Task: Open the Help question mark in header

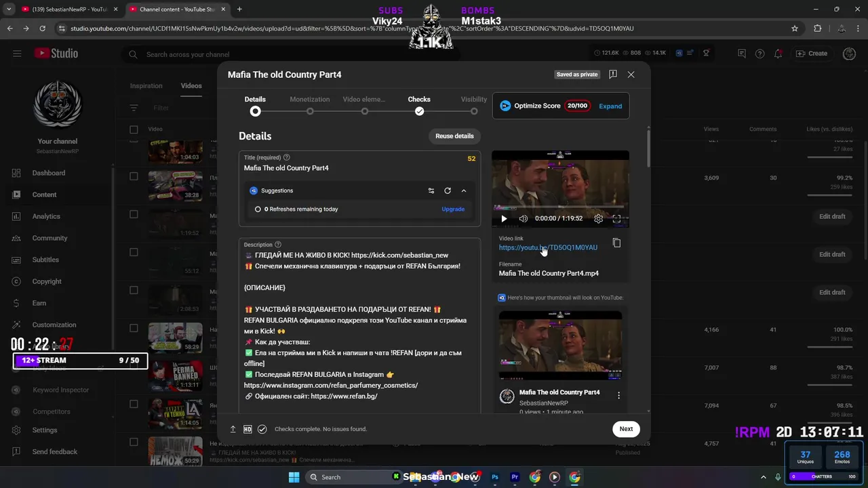Action: 759,54
